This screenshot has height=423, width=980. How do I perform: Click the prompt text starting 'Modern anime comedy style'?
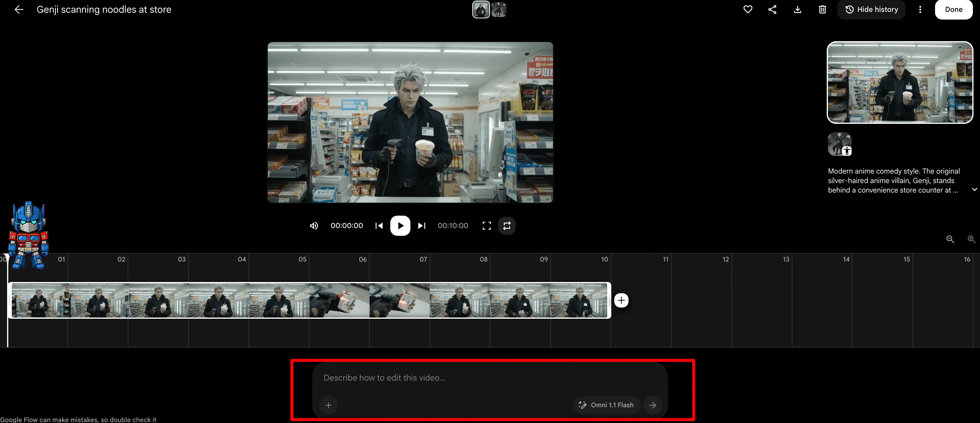point(894,180)
